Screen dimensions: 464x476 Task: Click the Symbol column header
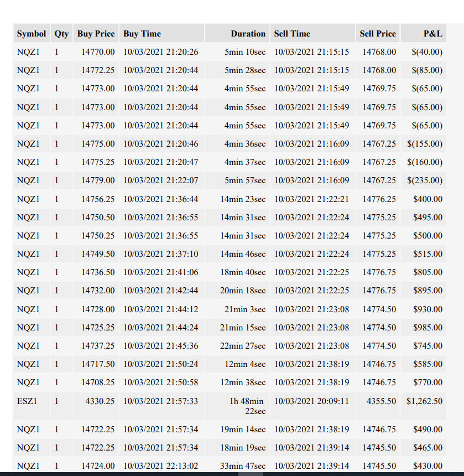pyautogui.click(x=32, y=33)
